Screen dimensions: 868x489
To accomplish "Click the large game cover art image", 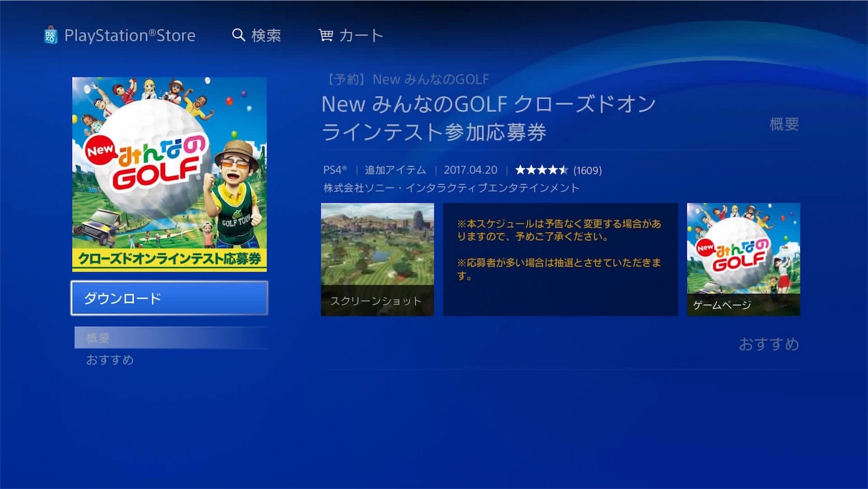I will coord(170,174).
